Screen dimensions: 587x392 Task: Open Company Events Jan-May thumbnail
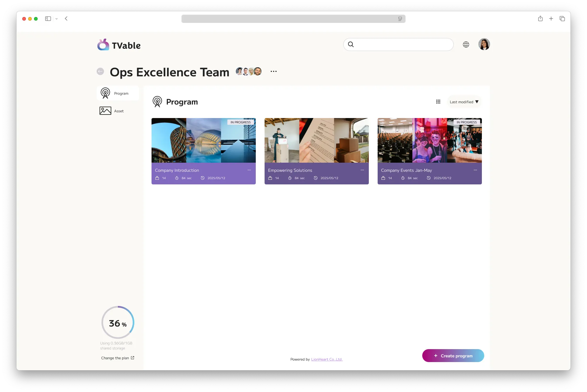429,140
